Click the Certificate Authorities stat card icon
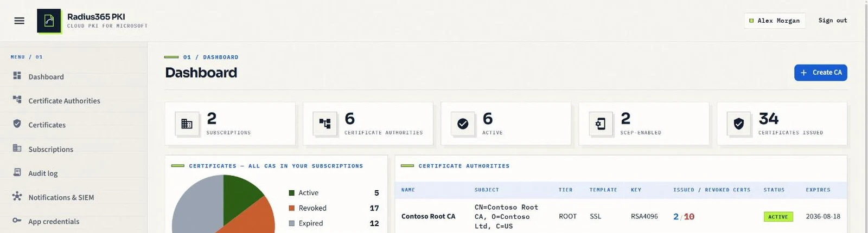 [325, 124]
